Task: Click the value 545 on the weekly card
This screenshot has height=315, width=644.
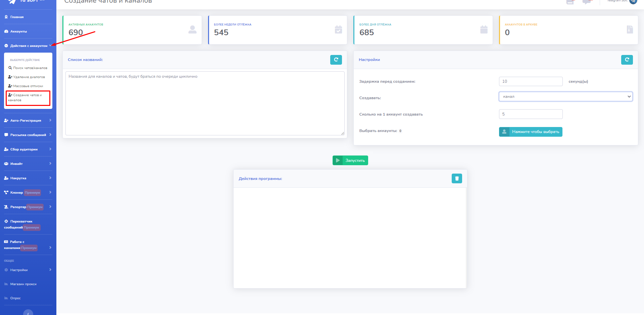Action: [x=221, y=33]
